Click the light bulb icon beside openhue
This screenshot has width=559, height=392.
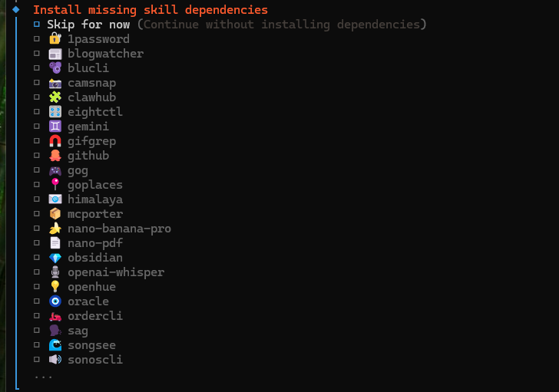click(55, 287)
